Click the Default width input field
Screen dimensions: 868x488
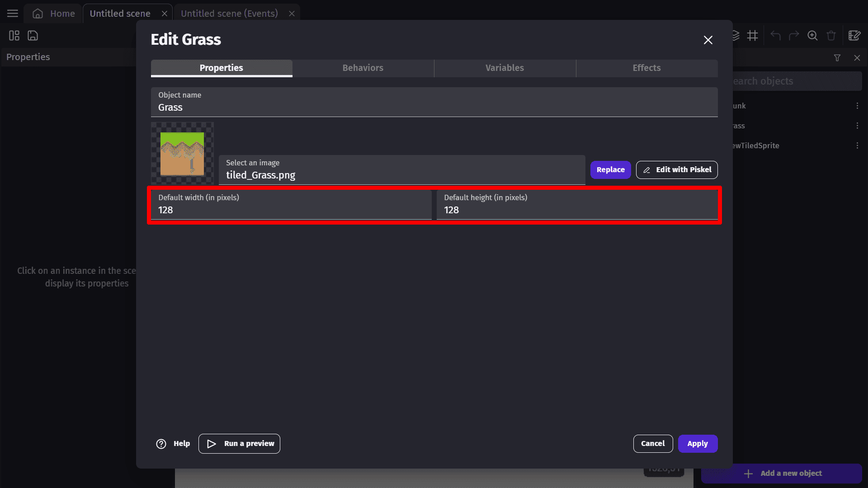(291, 210)
